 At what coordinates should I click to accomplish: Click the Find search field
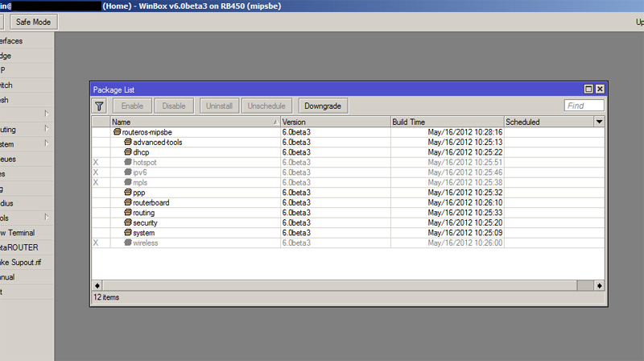[584, 106]
